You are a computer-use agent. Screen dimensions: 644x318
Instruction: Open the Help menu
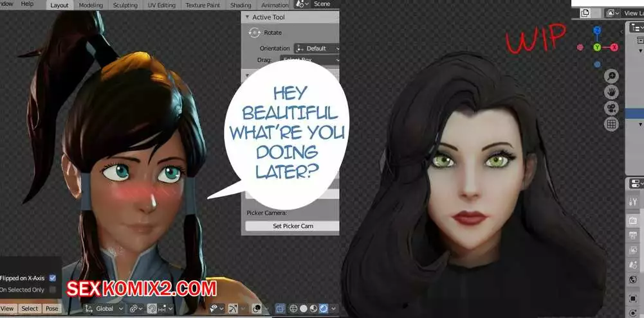pyautogui.click(x=27, y=4)
